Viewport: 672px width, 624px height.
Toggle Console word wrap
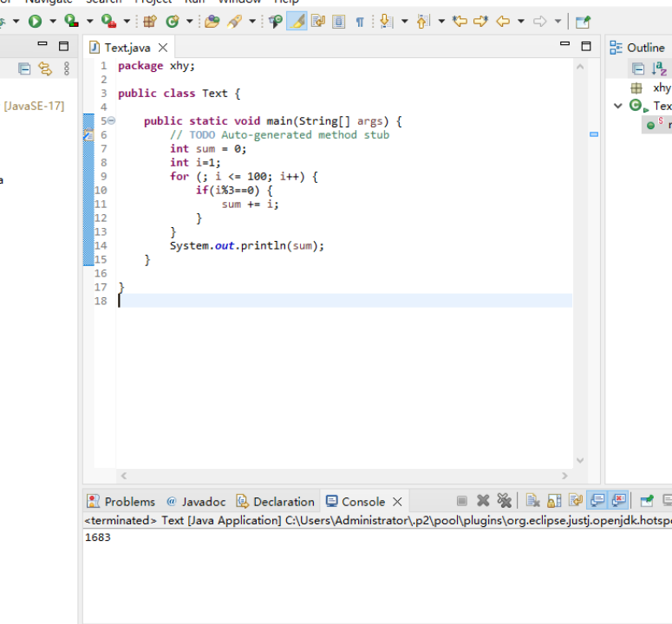576,501
